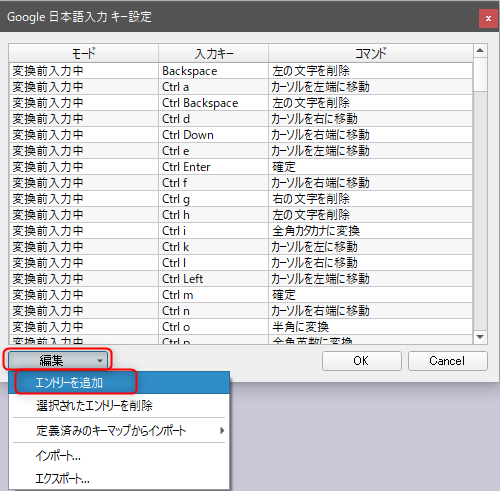
Task: Click 確定 command in Ctrl Enter row
Action: point(371,167)
